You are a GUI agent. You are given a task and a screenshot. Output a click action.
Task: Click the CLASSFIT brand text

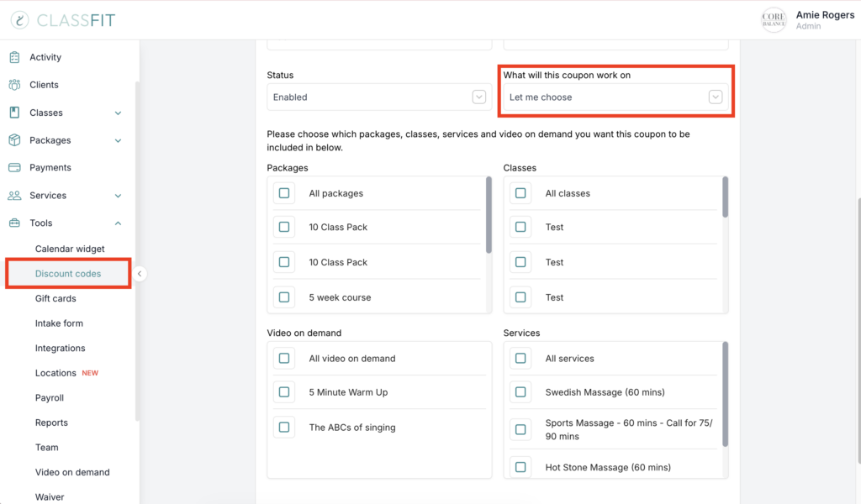(x=77, y=20)
